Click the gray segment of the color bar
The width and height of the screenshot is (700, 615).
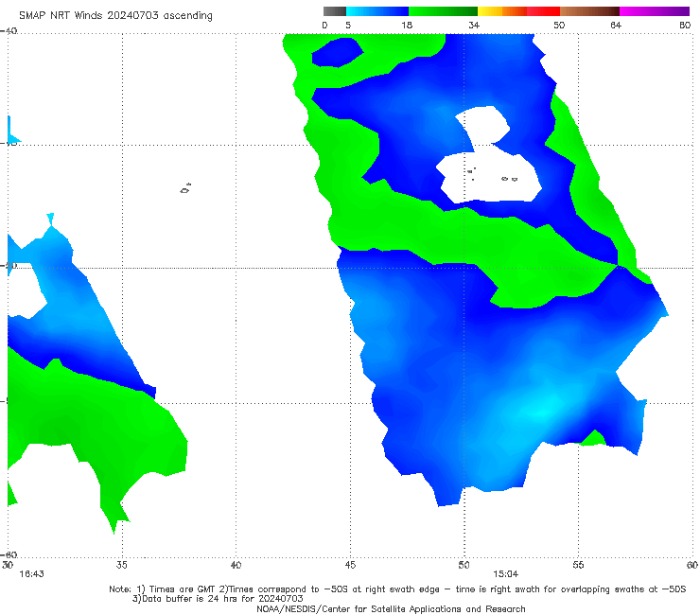pos(335,11)
